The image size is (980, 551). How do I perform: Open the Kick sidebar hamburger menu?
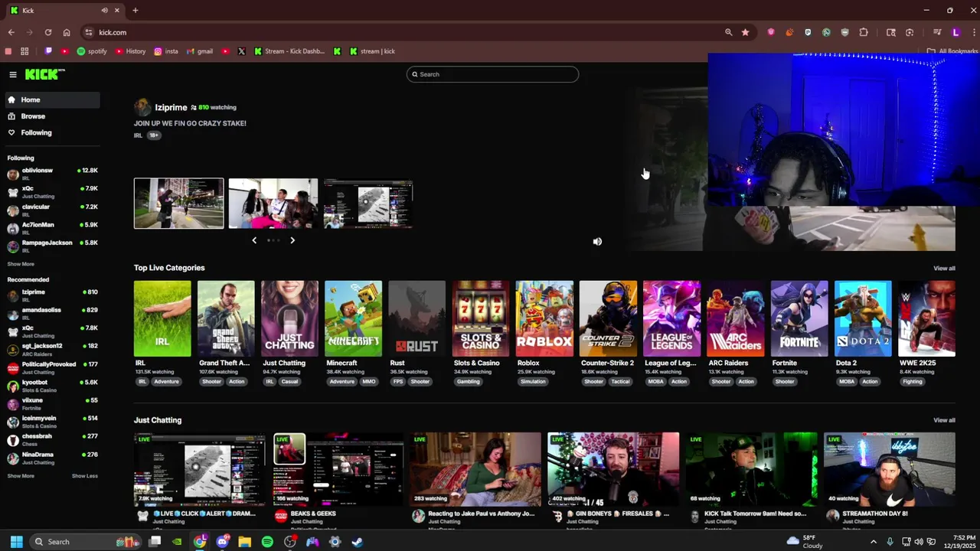13,74
